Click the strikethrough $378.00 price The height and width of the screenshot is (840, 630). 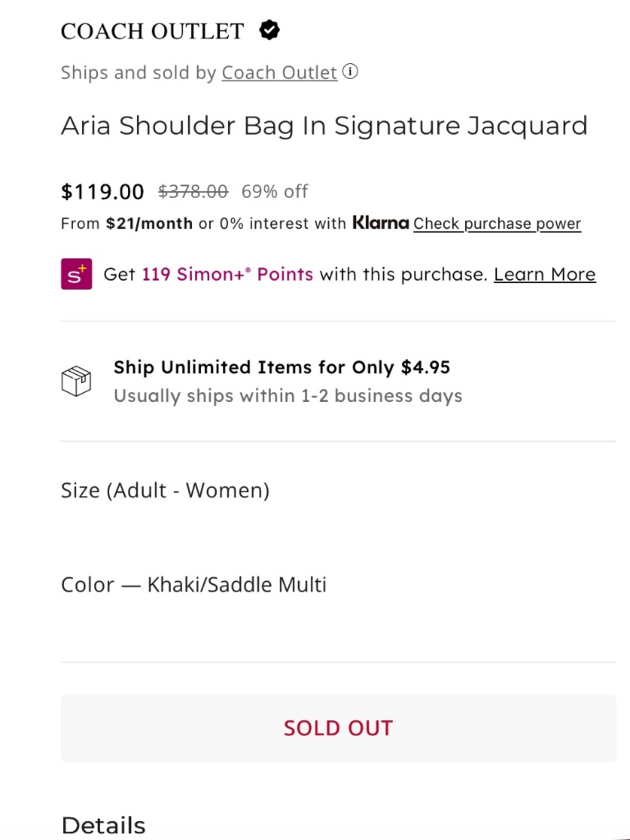[193, 191]
